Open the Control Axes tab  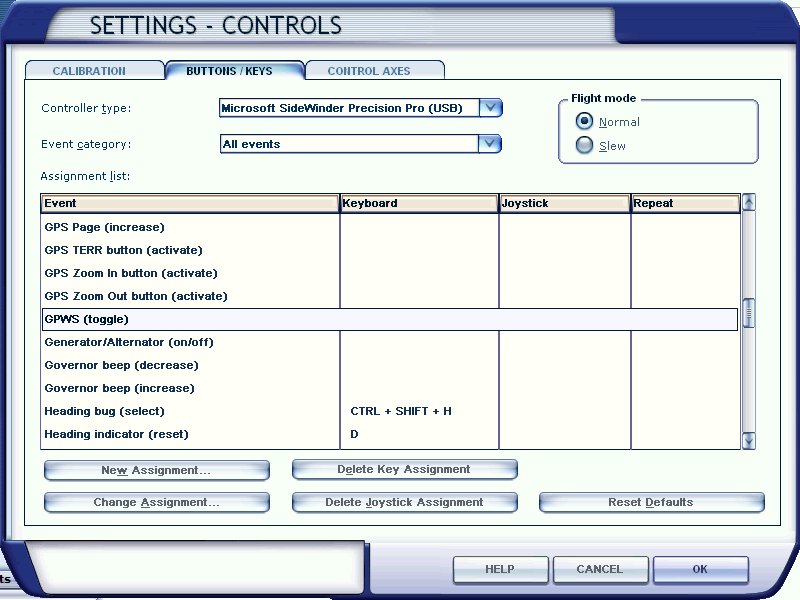pyautogui.click(x=369, y=71)
